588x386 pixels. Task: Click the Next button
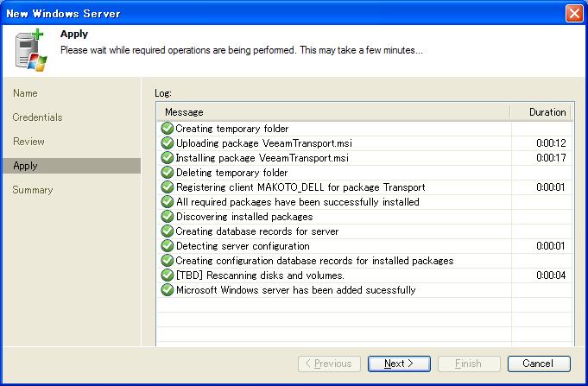click(399, 364)
